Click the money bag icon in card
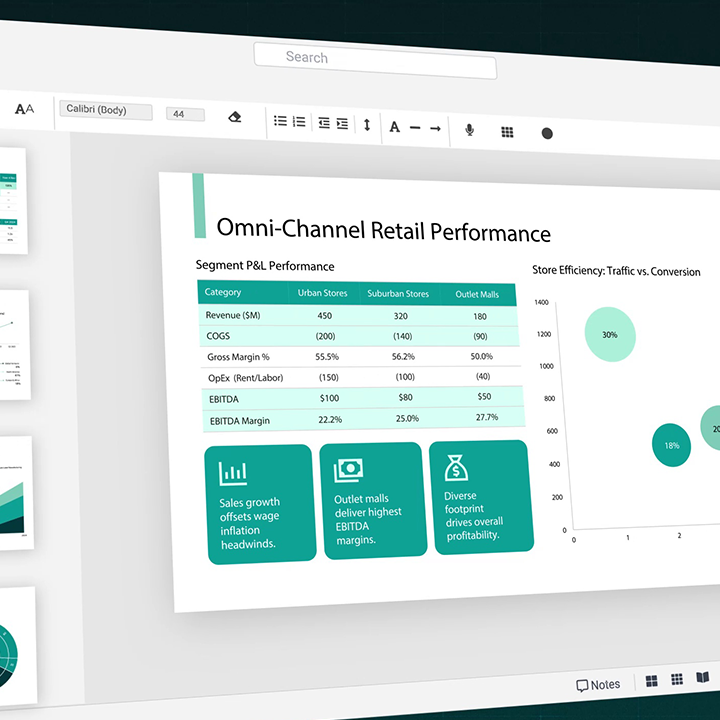 (456, 468)
